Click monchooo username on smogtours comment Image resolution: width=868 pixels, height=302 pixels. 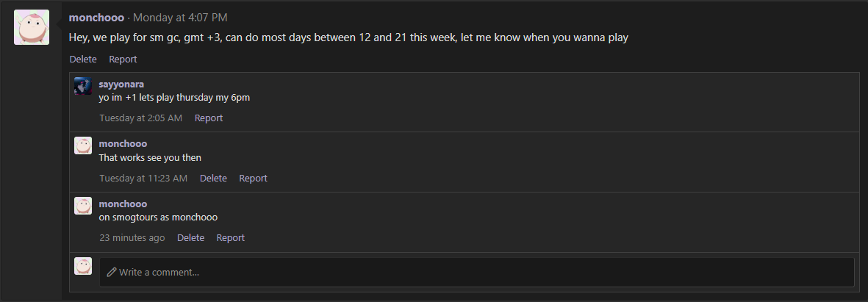[x=123, y=204]
